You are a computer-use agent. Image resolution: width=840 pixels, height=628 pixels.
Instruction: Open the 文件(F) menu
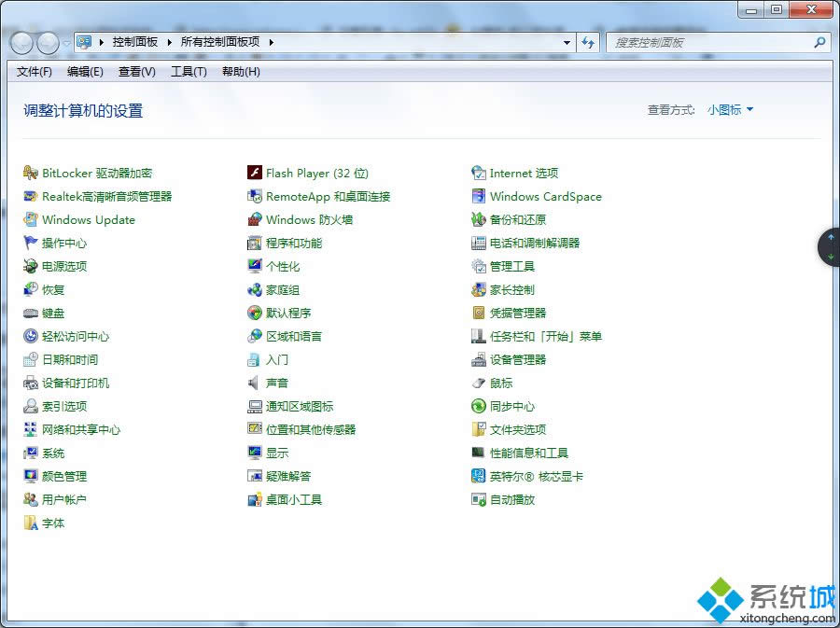pos(35,72)
